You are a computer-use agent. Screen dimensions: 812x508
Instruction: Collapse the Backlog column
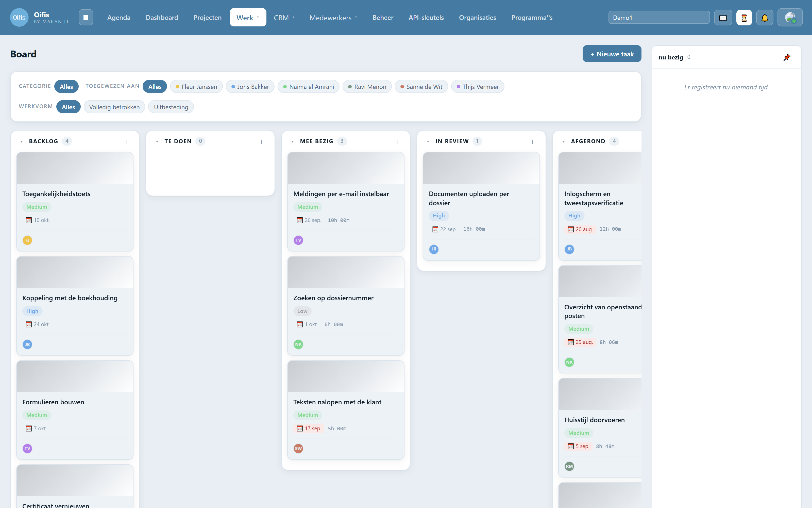pos(22,142)
